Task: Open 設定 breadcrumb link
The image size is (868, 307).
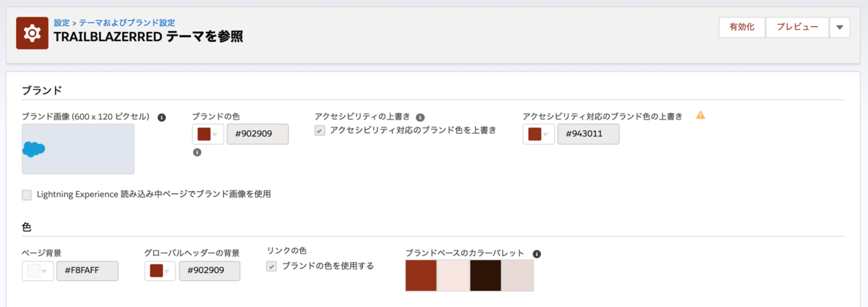Action: [62, 23]
